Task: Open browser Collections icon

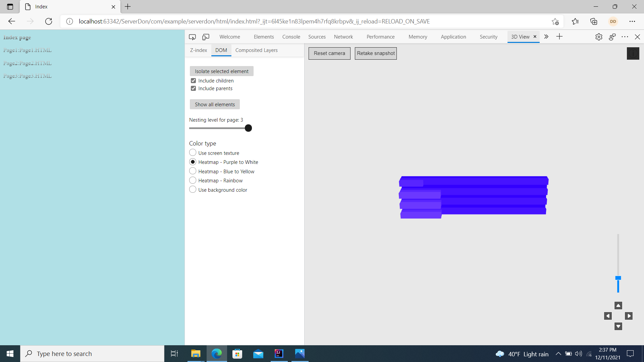Action: point(594,21)
